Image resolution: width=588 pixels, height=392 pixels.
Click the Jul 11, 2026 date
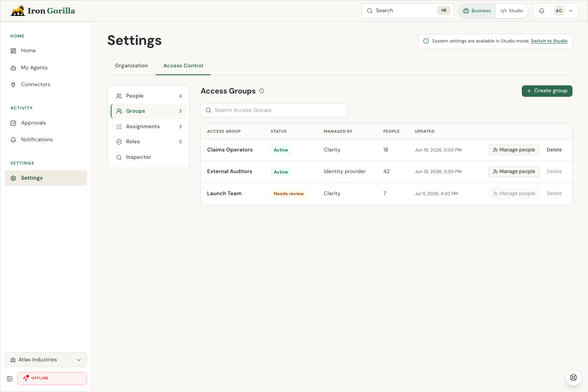coord(437,194)
